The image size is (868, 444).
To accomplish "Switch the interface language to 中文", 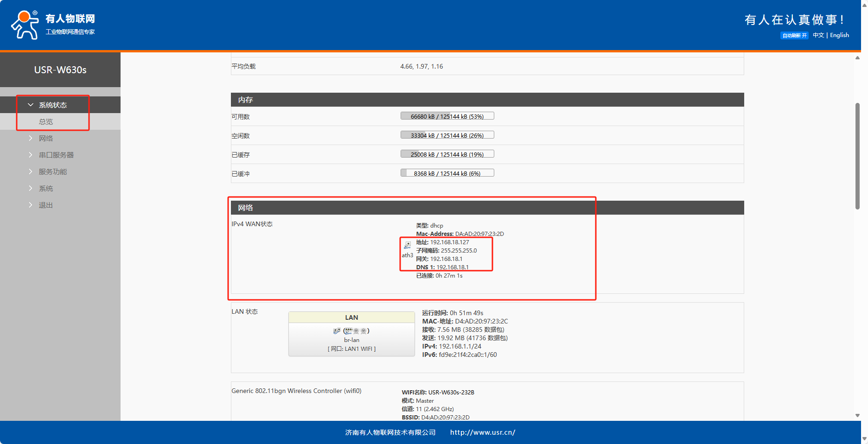I will [x=818, y=35].
